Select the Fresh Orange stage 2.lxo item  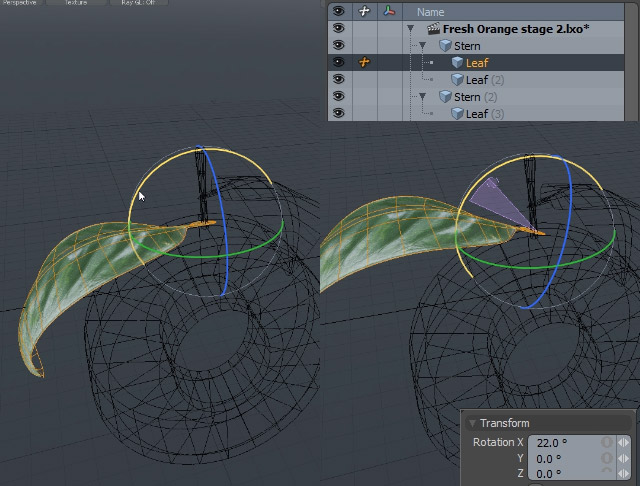[516, 29]
